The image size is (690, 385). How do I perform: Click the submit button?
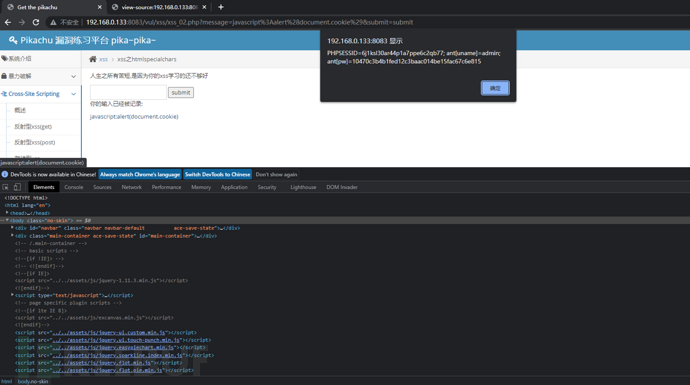click(181, 92)
